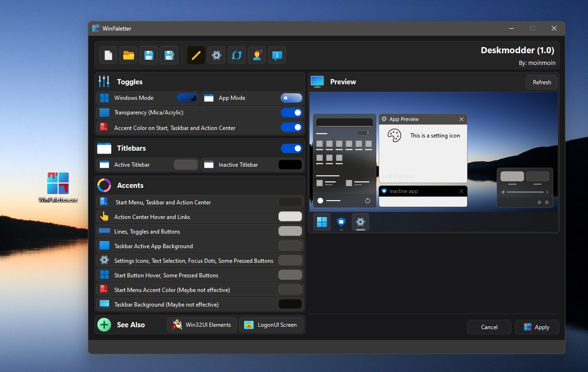Image resolution: width=588 pixels, height=372 pixels.
Task: Save the theme with the floppy disk icon
Action: click(149, 55)
